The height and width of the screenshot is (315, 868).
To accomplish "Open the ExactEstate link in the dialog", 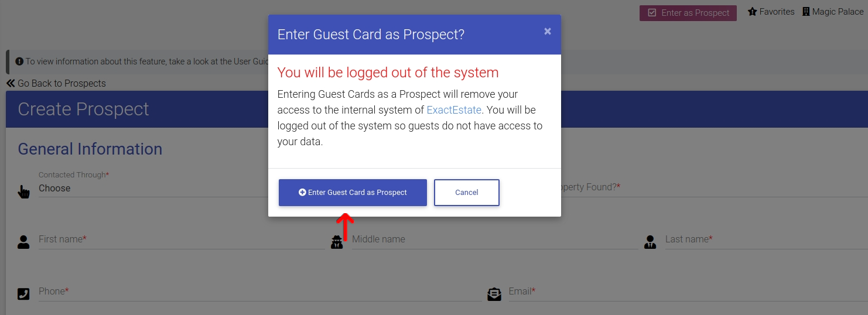I will (x=454, y=109).
